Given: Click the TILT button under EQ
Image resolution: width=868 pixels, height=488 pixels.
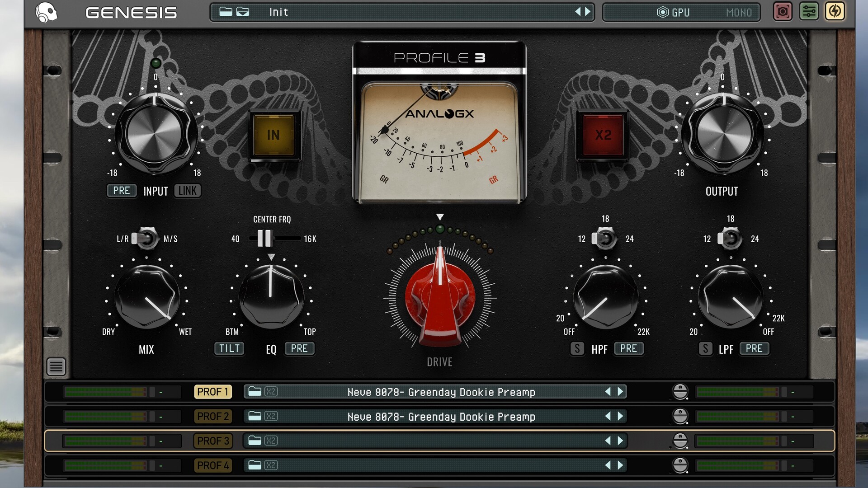Looking at the screenshot, I should (x=229, y=348).
